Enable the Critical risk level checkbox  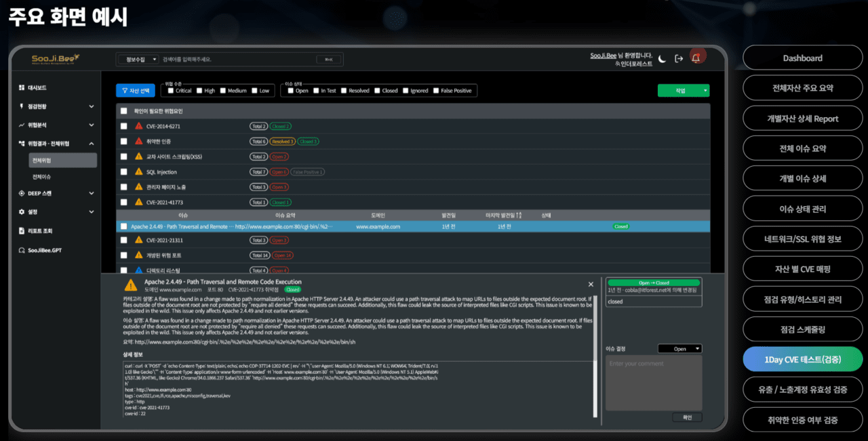point(170,91)
